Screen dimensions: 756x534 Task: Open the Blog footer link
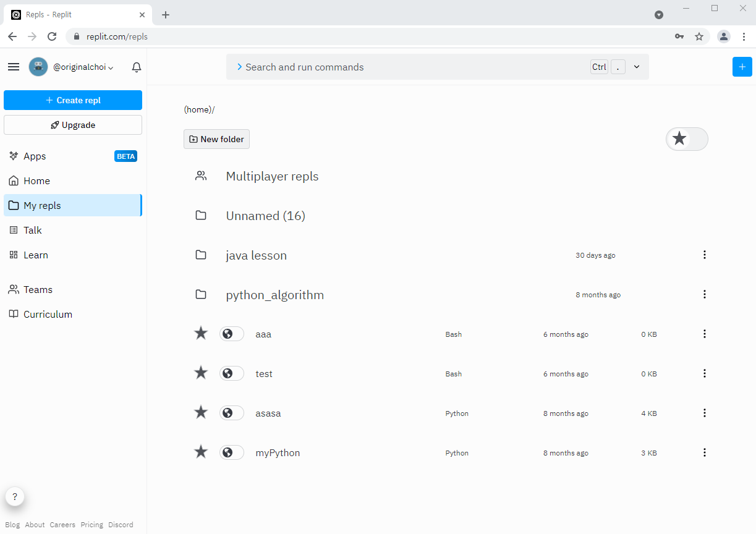(x=12, y=525)
